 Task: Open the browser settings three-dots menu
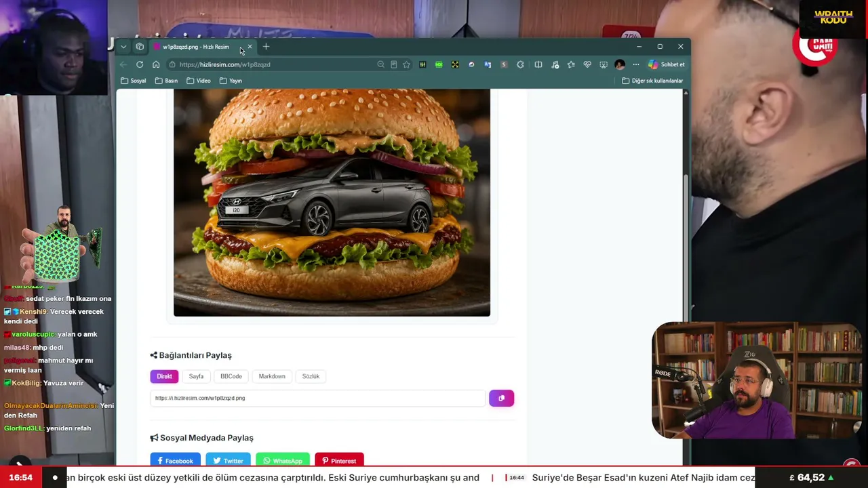pyautogui.click(x=636, y=64)
